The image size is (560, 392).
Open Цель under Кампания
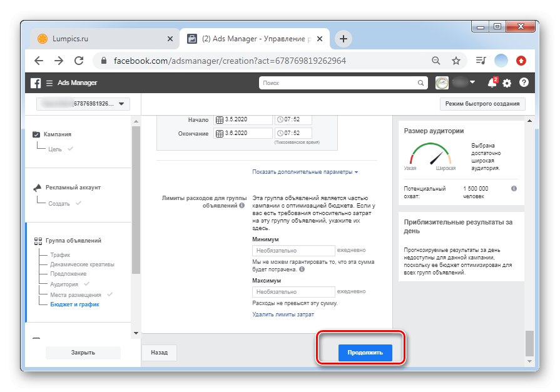54,149
